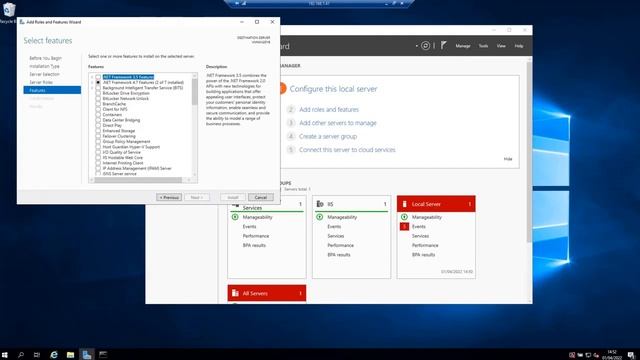
Task: Open the Tools menu in Server Manager
Action: point(483,46)
